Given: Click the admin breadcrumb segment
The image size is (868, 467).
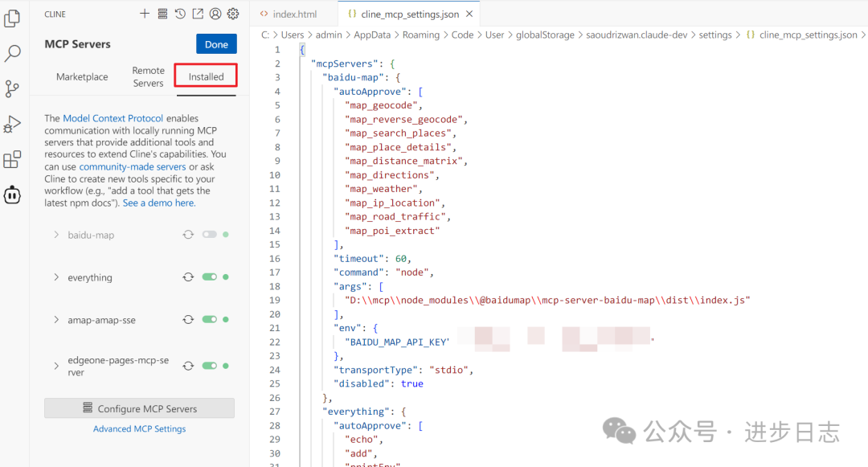Looking at the screenshot, I should click(x=329, y=35).
